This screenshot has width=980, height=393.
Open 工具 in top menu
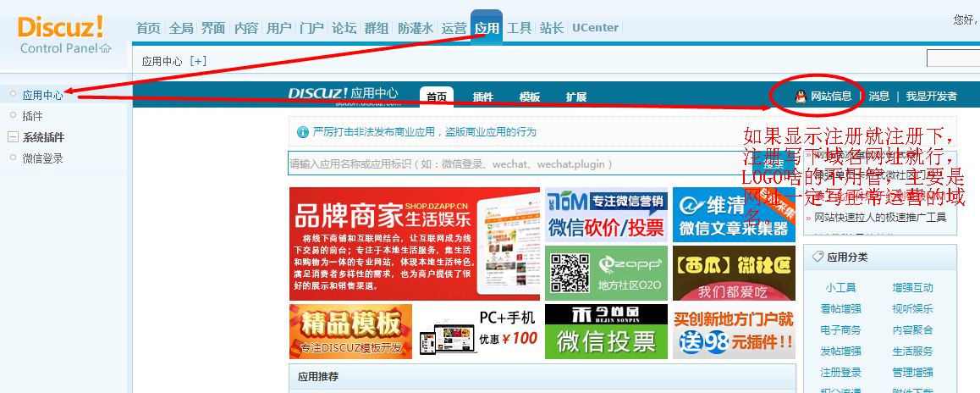(520, 28)
